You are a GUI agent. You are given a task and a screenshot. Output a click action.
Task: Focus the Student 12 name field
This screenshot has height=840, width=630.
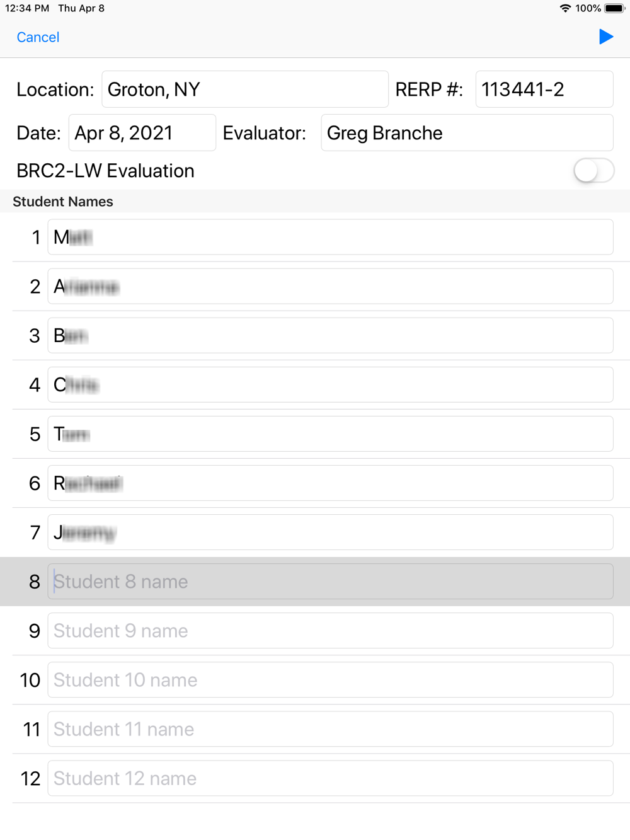coord(330,778)
